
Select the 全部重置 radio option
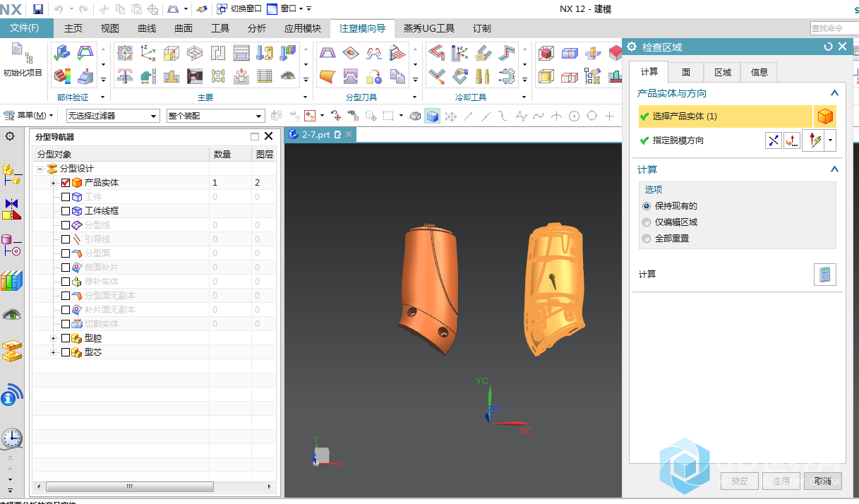(647, 239)
